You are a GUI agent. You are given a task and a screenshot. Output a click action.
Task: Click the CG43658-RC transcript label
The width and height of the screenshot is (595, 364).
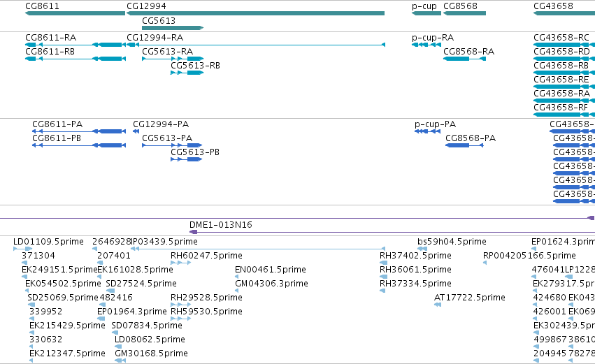pyautogui.click(x=561, y=38)
